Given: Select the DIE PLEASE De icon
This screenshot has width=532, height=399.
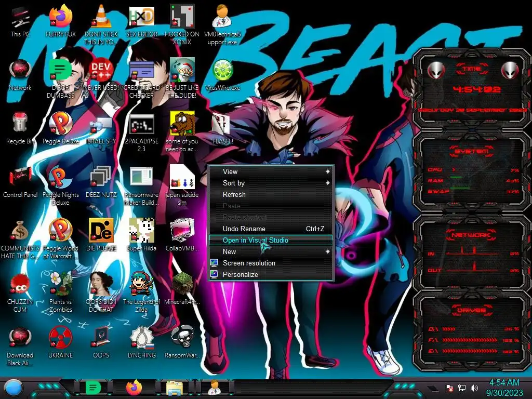Looking at the screenshot, I should [101, 235].
